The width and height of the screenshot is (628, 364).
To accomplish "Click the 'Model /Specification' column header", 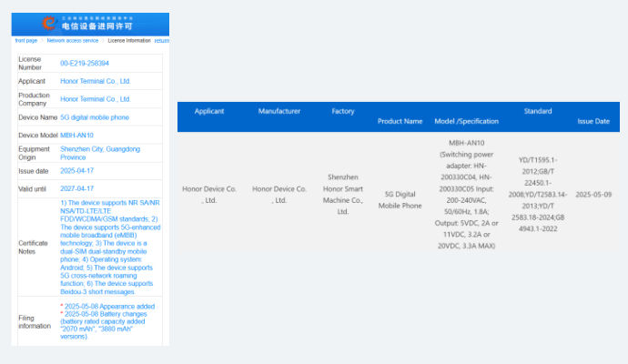I will point(467,121).
